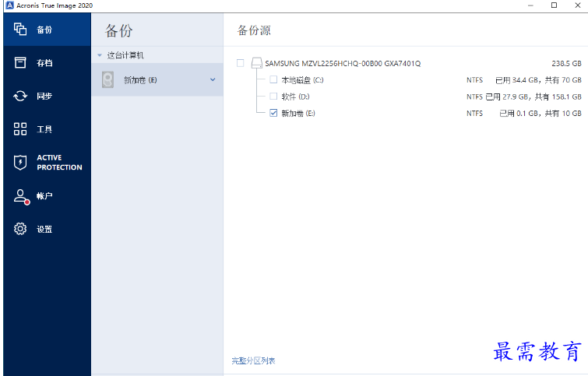
Task: Click the tools (工具) grid icon
Action: 20,129
